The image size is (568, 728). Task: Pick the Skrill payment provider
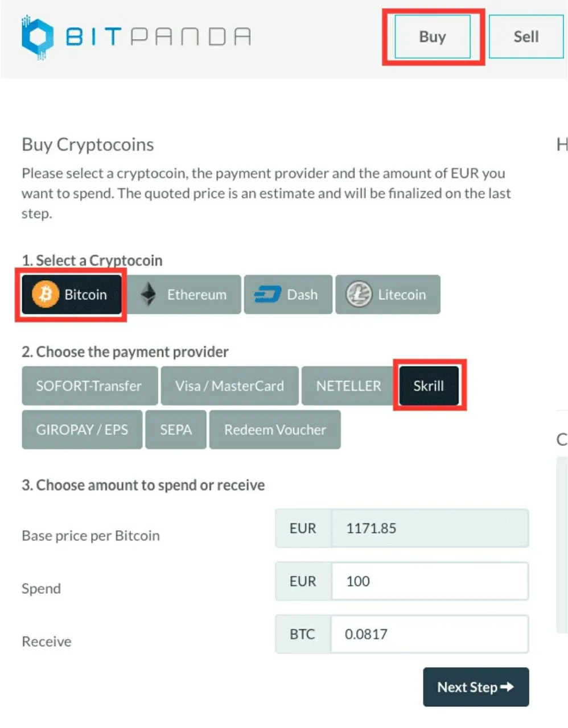[429, 386]
